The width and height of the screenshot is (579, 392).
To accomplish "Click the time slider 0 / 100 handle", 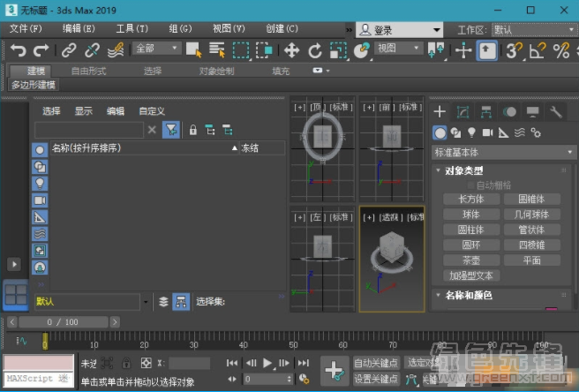I will 64,322.
